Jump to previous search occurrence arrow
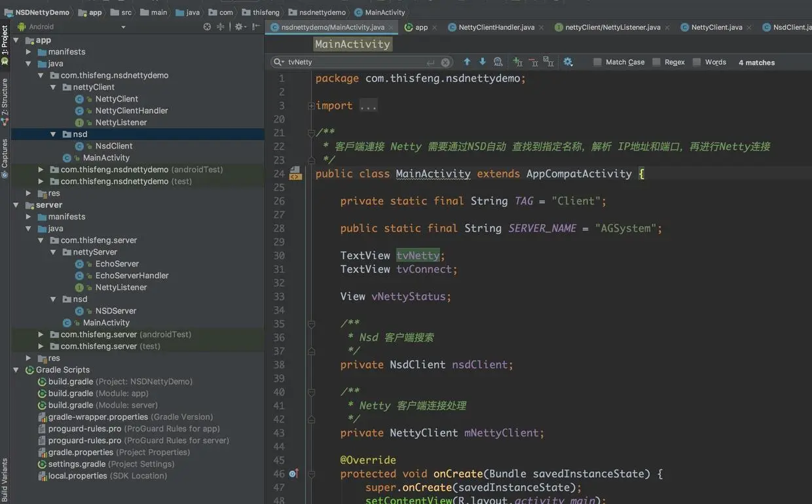Image resolution: width=812 pixels, height=504 pixels. (x=467, y=62)
